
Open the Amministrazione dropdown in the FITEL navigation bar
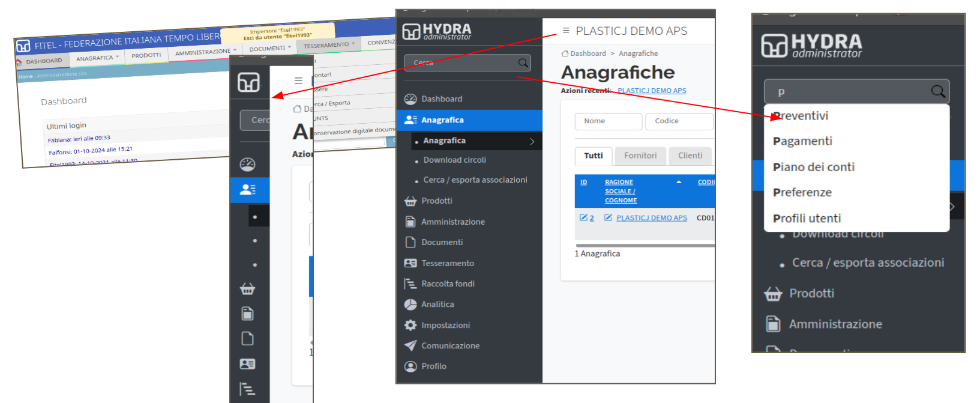[x=205, y=52]
